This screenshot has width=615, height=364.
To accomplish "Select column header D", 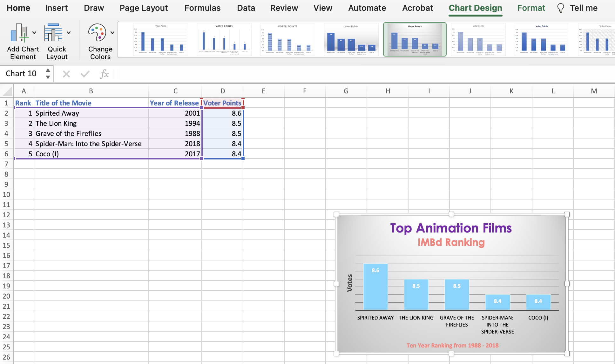I will click(x=223, y=91).
